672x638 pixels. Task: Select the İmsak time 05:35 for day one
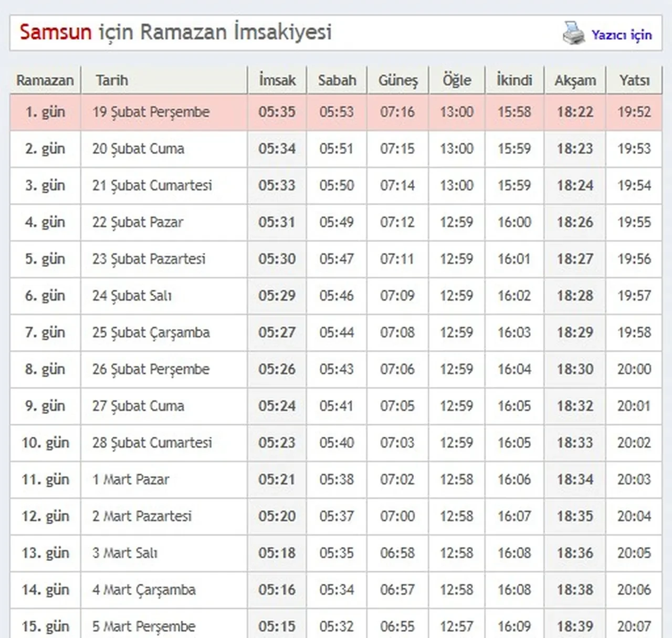pos(277,112)
